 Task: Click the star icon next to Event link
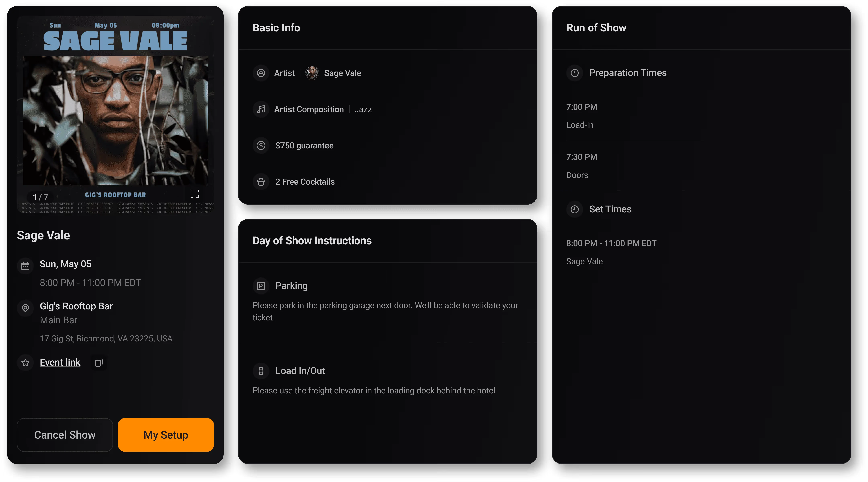point(25,363)
